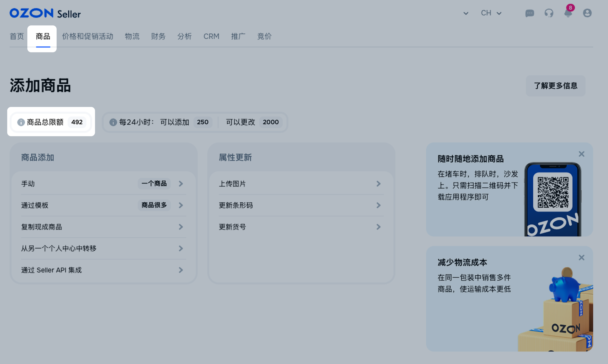This screenshot has height=364, width=608.
Task: Dismiss the 随时随地添加商品 promo card
Action: tap(581, 154)
